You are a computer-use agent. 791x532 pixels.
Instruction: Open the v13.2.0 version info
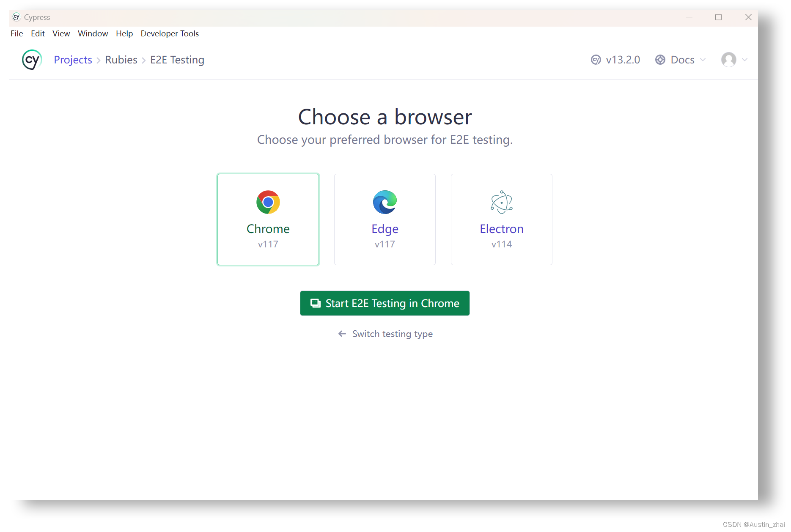(623, 60)
